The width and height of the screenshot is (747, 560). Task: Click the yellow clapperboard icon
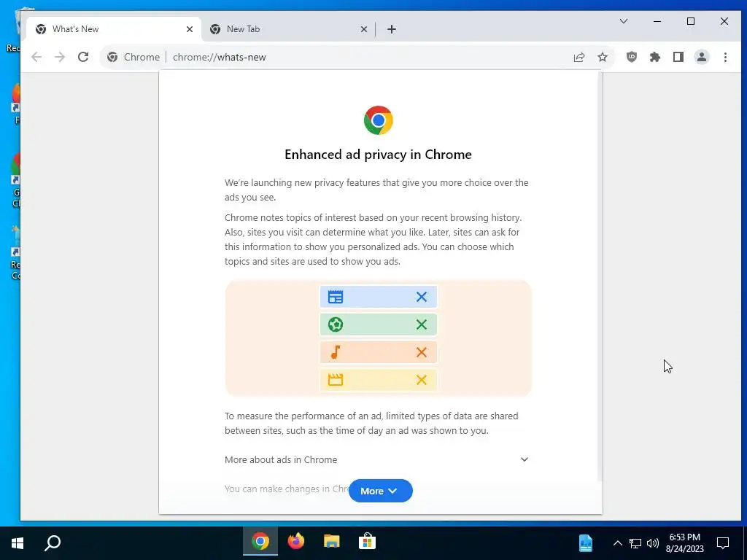pos(336,380)
